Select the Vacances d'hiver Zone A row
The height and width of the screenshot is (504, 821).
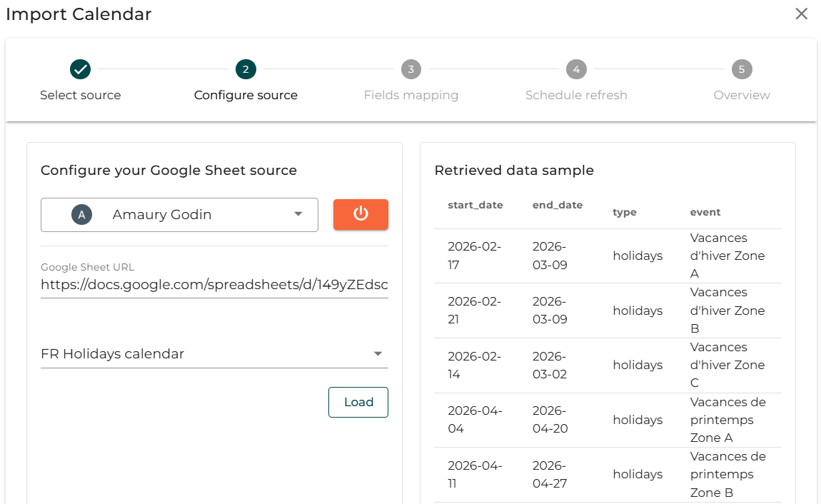coord(607,256)
